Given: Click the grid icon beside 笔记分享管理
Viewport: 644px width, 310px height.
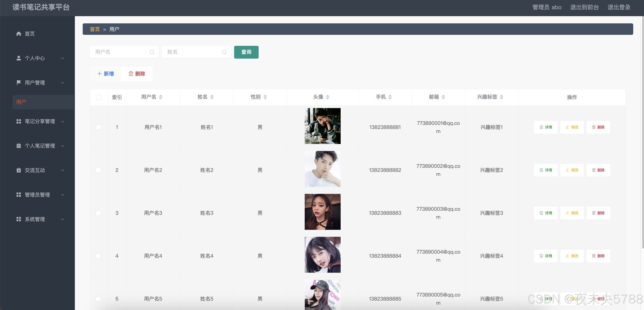Looking at the screenshot, I should coord(18,121).
